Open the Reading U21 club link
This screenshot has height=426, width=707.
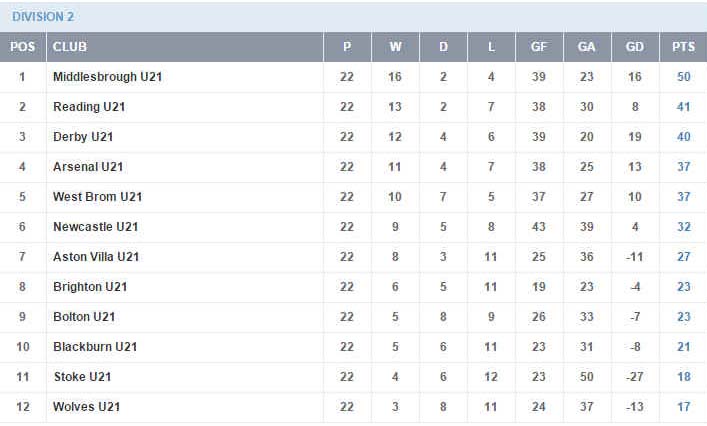(x=89, y=107)
